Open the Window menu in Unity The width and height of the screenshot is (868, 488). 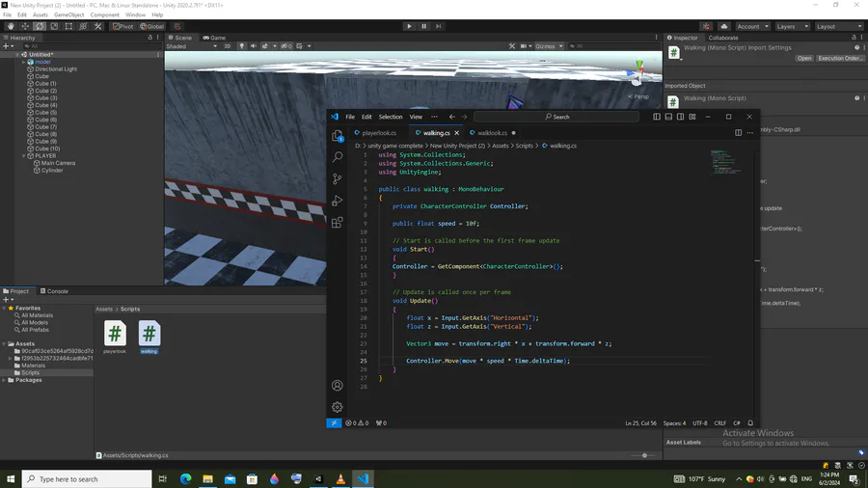click(135, 14)
